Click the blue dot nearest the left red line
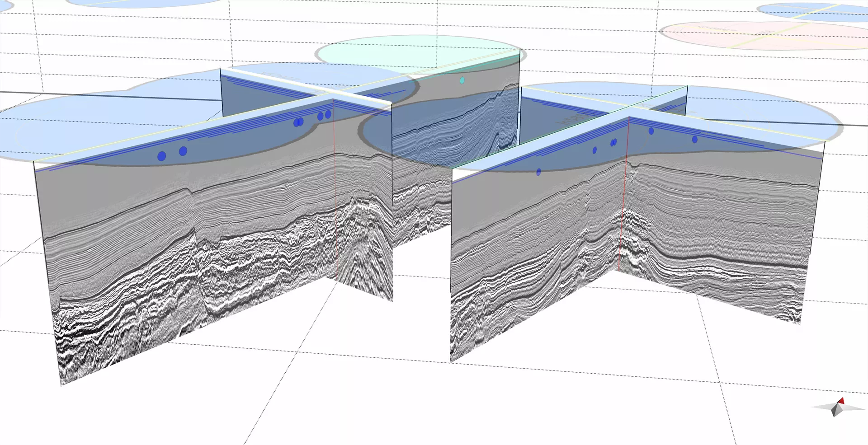The image size is (868, 445). [x=328, y=114]
